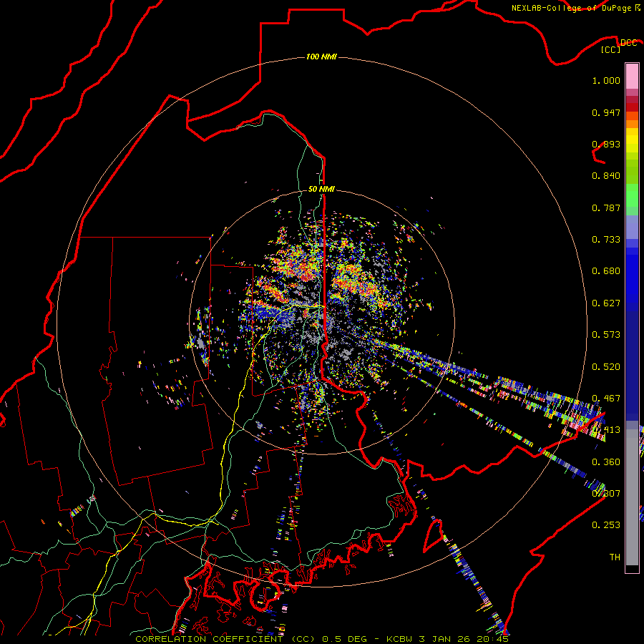Click the yellow segment of the color bar
This screenshot has height=644, width=644.
[632, 140]
